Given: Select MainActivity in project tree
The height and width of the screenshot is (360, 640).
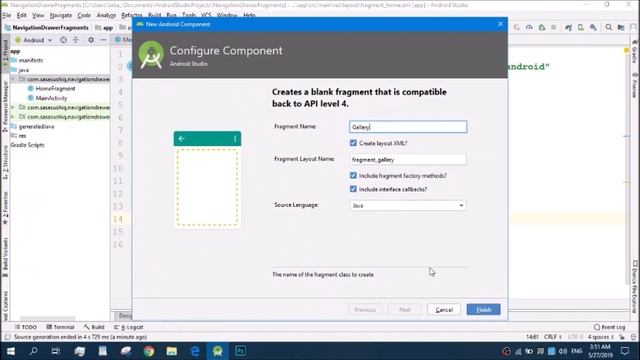Looking at the screenshot, I should 51,98.
